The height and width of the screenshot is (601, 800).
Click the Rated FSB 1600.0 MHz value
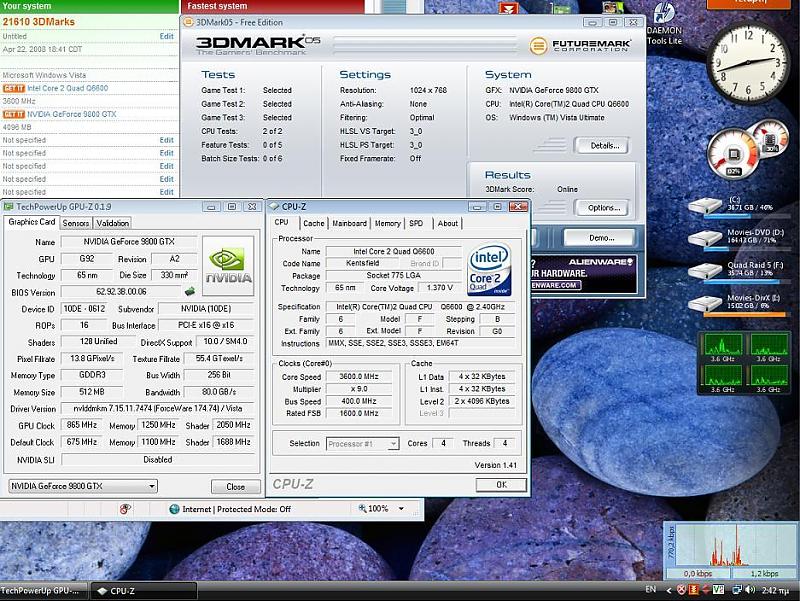(x=359, y=413)
